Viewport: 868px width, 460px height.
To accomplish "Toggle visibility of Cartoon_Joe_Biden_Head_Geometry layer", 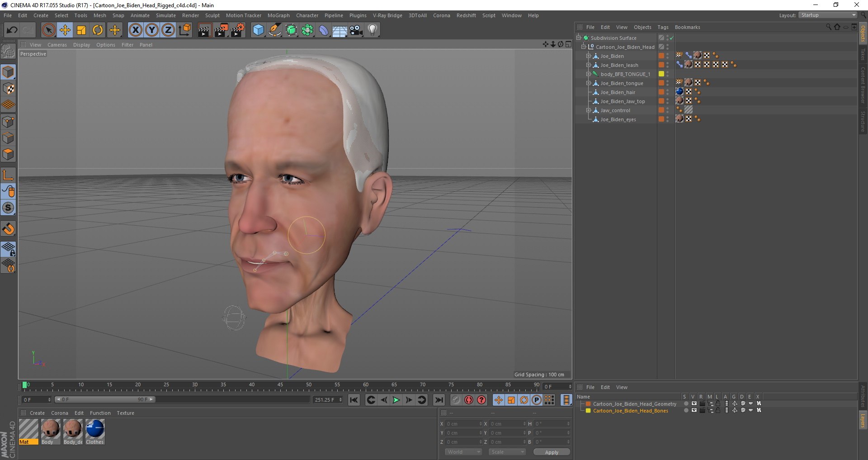I will coord(694,403).
